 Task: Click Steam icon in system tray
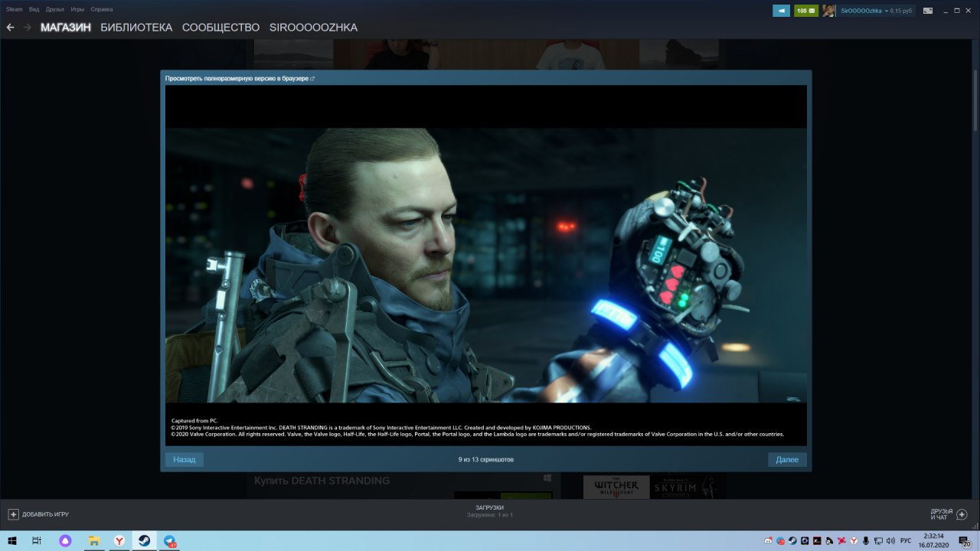(792, 540)
